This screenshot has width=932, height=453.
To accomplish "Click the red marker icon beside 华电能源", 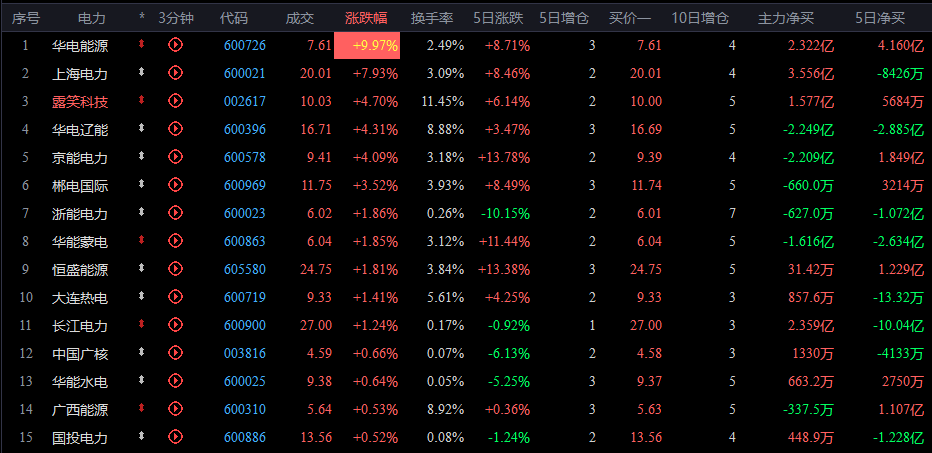I will (x=141, y=43).
